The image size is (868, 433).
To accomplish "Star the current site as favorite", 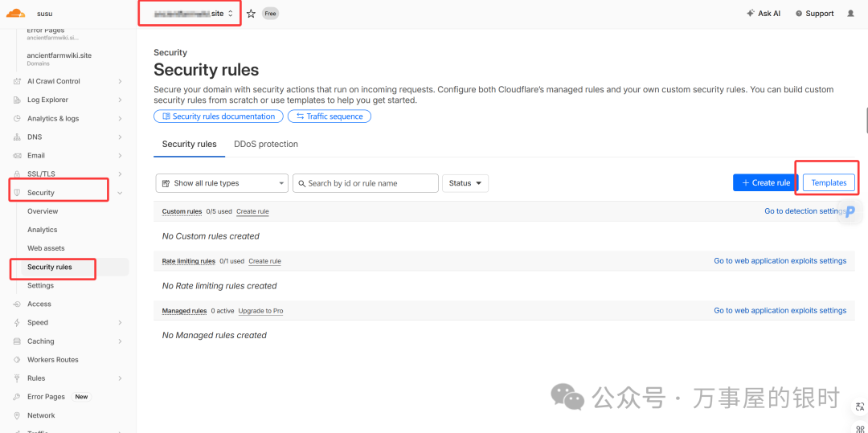I will pyautogui.click(x=251, y=14).
